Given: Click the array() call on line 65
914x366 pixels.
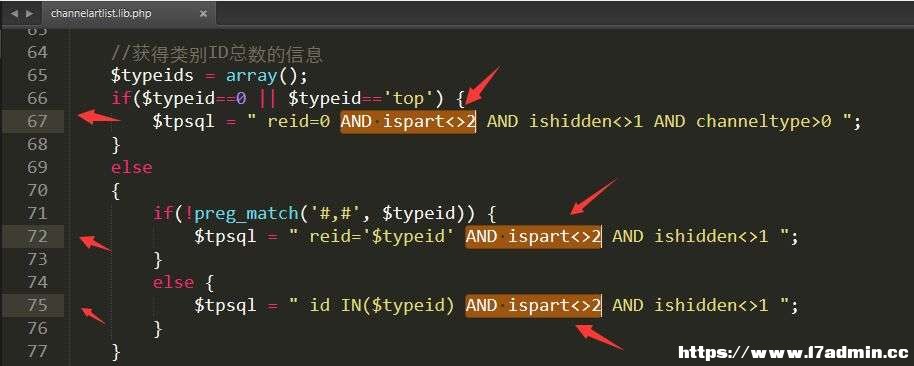Looking at the screenshot, I should [266, 75].
